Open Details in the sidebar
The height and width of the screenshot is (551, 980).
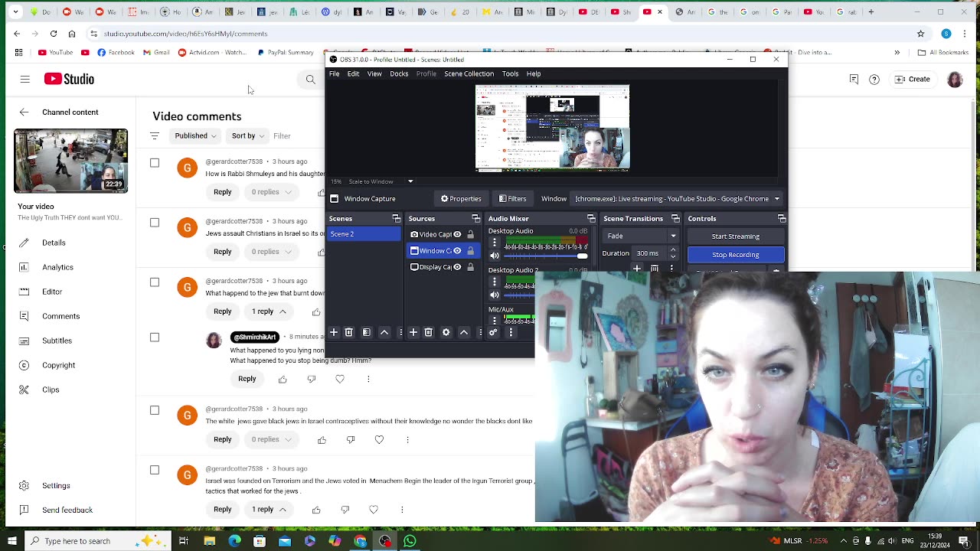[54, 243]
